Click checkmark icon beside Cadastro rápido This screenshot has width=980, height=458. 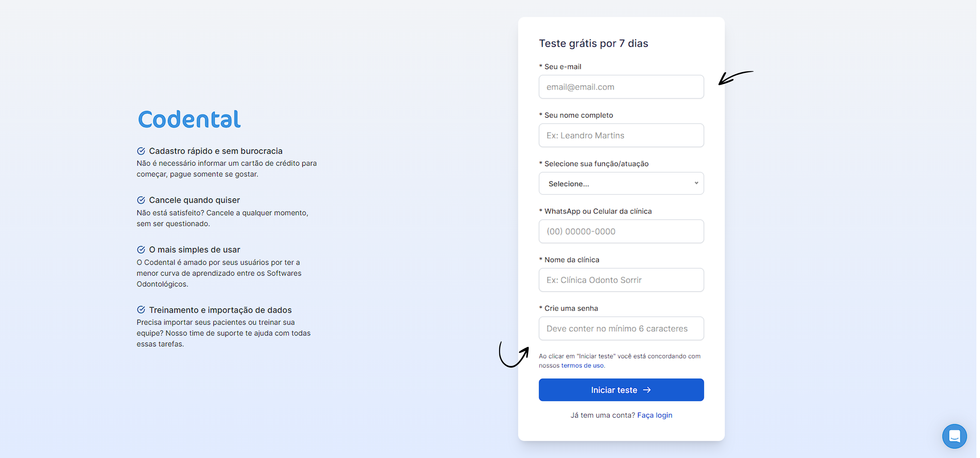click(x=141, y=151)
